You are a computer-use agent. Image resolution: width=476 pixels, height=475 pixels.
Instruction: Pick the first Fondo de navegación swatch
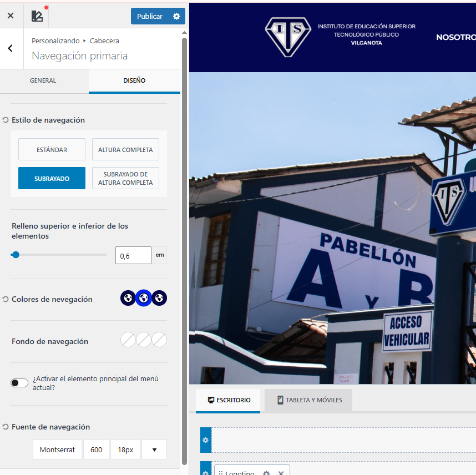128,340
